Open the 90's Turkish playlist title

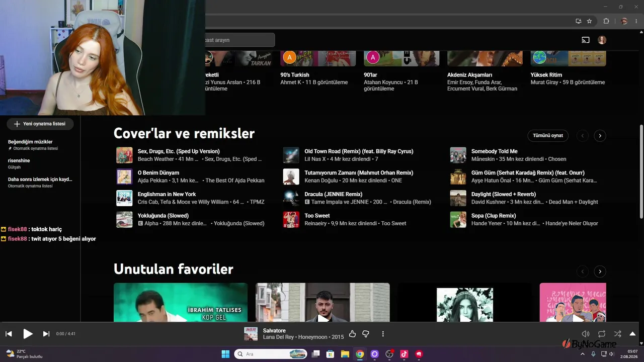(295, 75)
